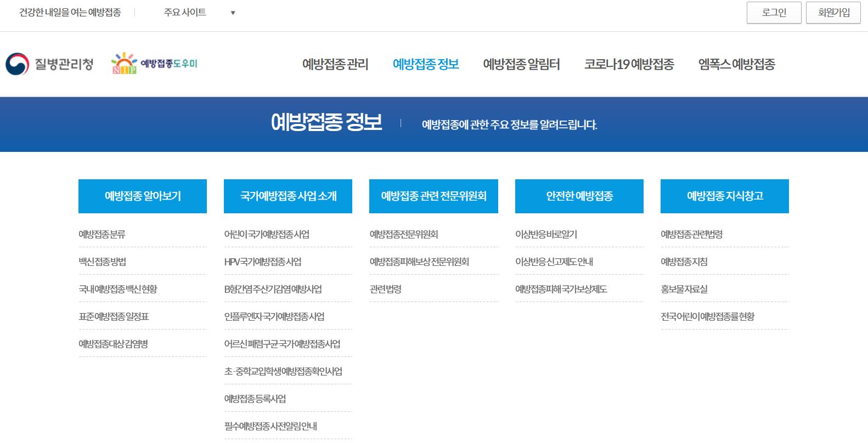Click the 회원가입 button

click(x=833, y=13)
